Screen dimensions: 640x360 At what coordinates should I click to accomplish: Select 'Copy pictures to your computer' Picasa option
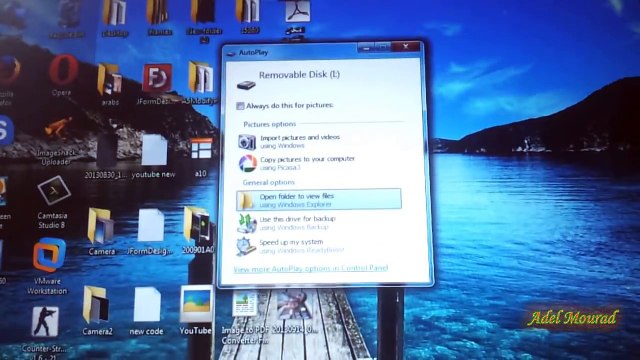tap(297, 163)
